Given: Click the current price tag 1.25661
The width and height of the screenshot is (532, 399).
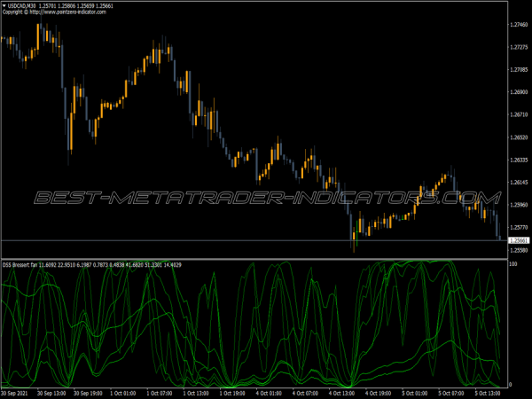Looking at the screenshot, I should [520, 240].
